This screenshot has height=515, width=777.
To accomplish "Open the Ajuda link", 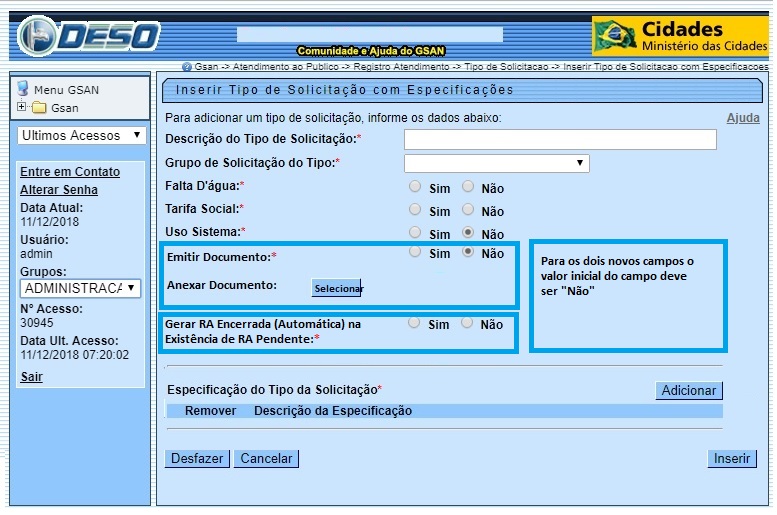I will [743, 118].
